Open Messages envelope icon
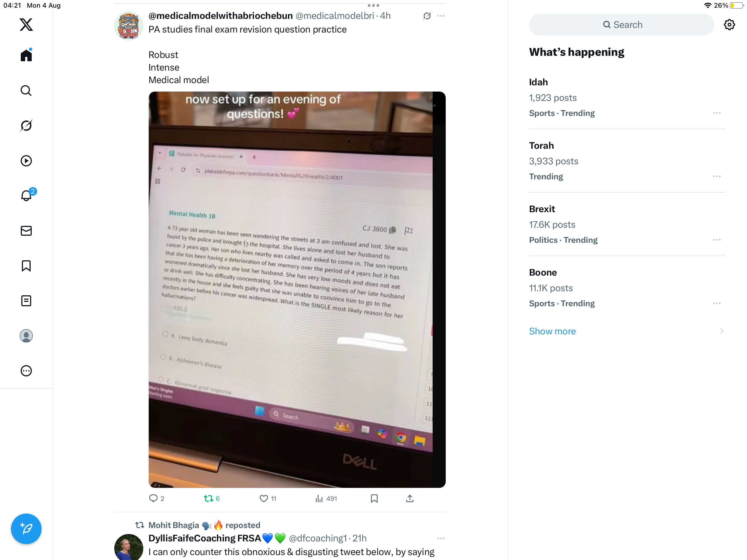The height and width of the screenshot is (560, 747). click(x=26, y=231)
